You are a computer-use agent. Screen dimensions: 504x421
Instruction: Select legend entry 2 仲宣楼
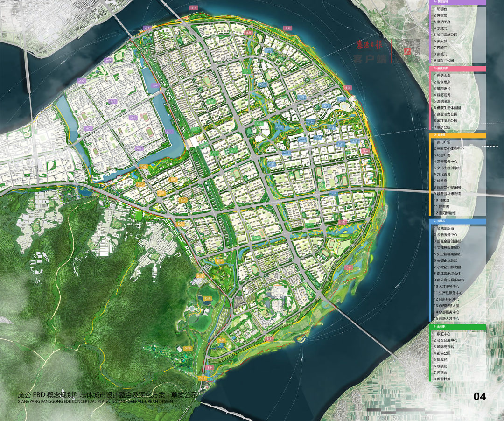click(441, 15)
